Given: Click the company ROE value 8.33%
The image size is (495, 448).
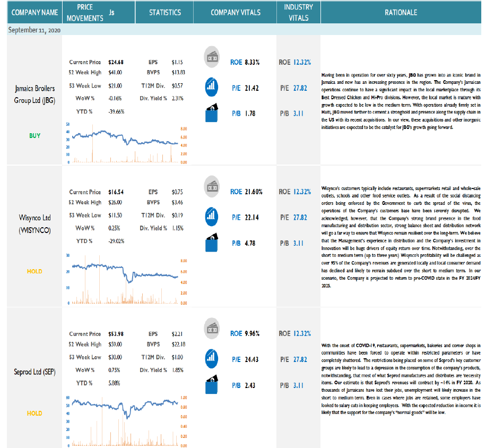Looking at the screenshot, I should click(x=252, y=62).
